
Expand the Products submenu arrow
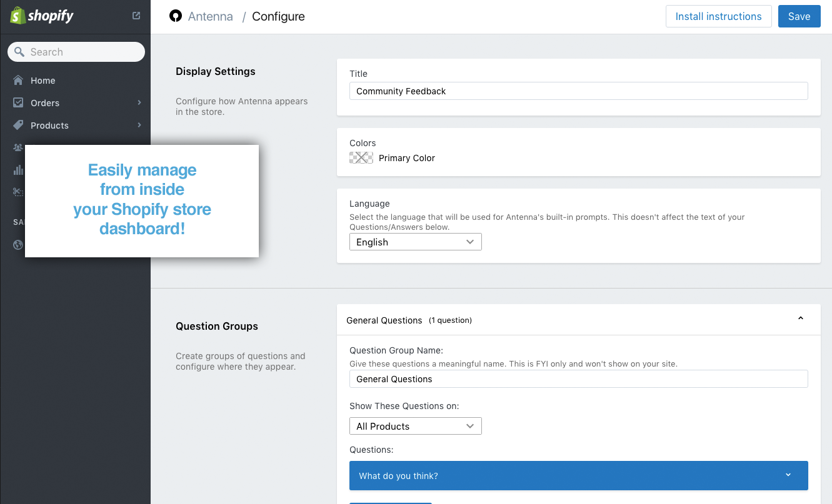(x=139, y=126)
